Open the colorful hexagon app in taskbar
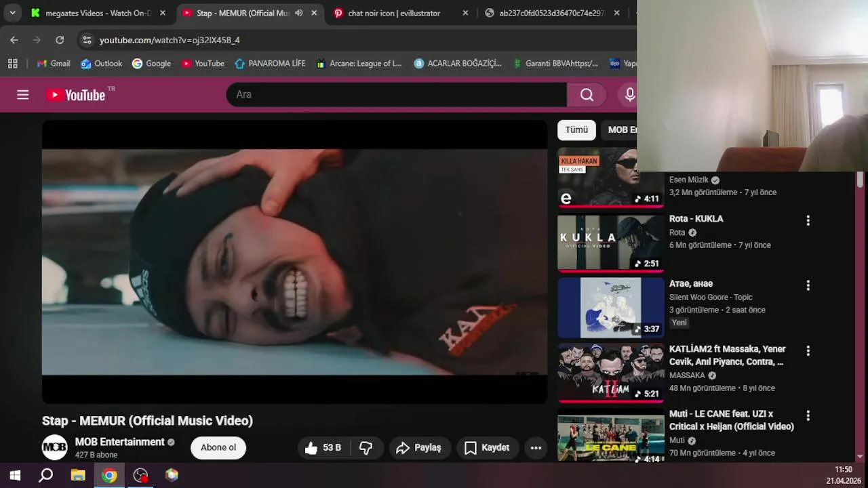Screen dimensions: 868x488 click(172, 475)
